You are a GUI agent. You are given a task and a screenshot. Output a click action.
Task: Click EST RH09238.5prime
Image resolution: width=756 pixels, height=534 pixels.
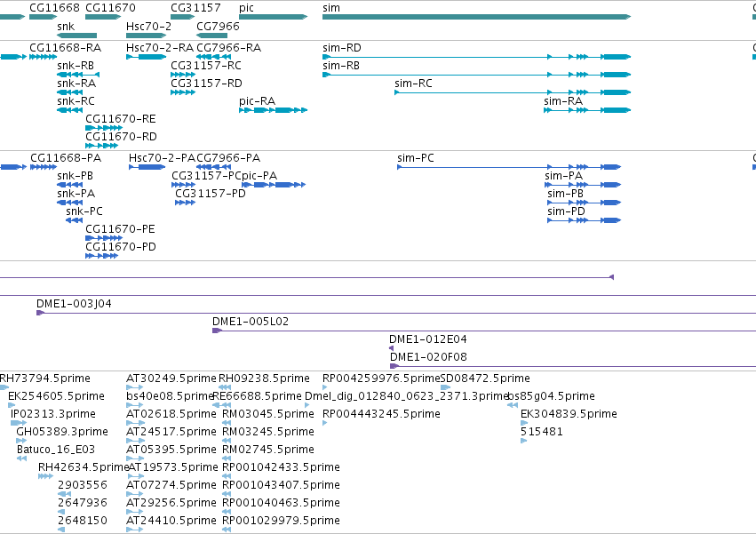coord(224,387)
